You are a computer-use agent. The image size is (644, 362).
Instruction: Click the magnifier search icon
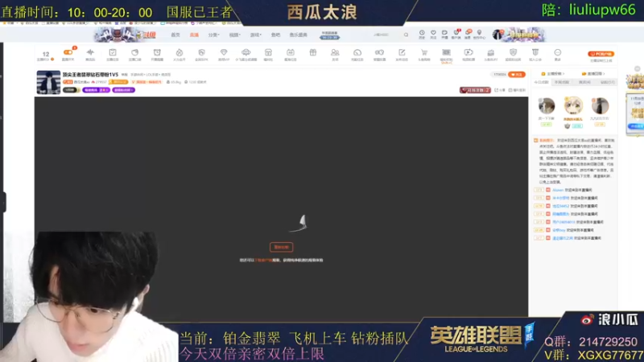coord(406,35)
